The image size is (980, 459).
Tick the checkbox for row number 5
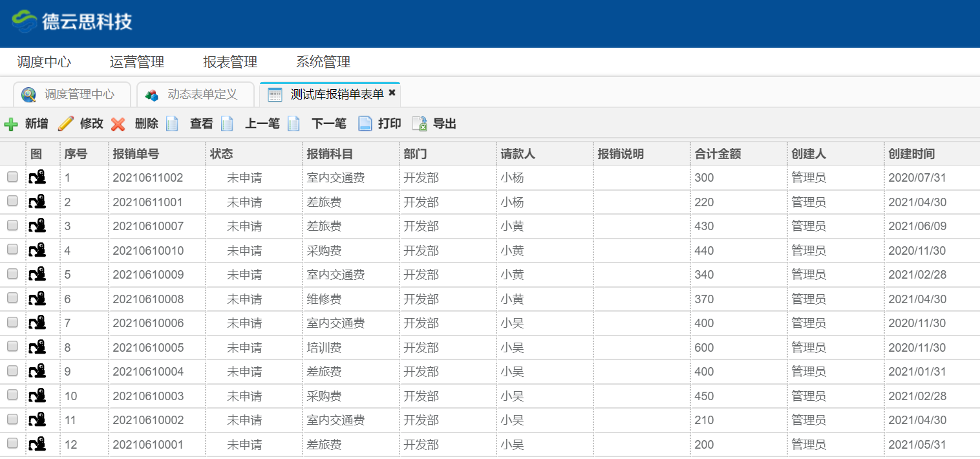point(12,274)
